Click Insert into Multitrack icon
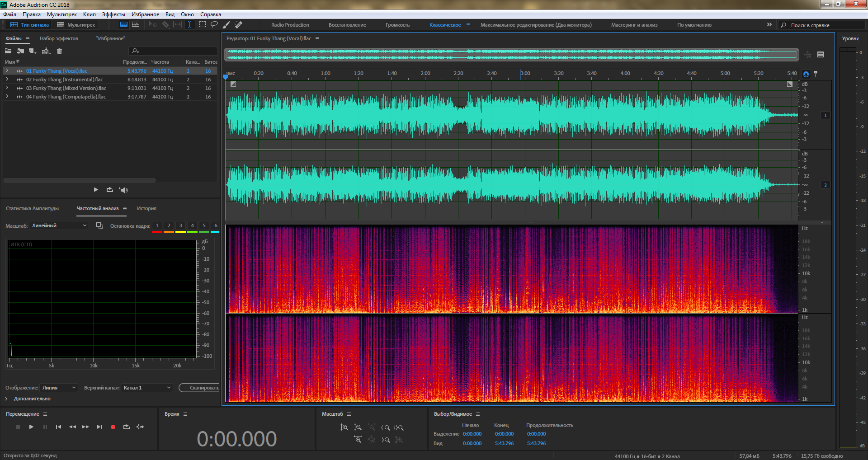 pos(46,51)
